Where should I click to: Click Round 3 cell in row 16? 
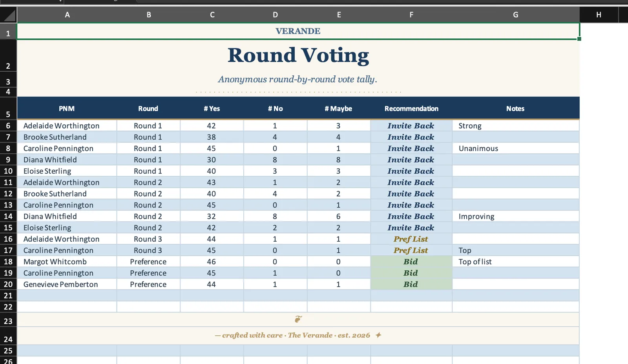(x=148, y=239)
